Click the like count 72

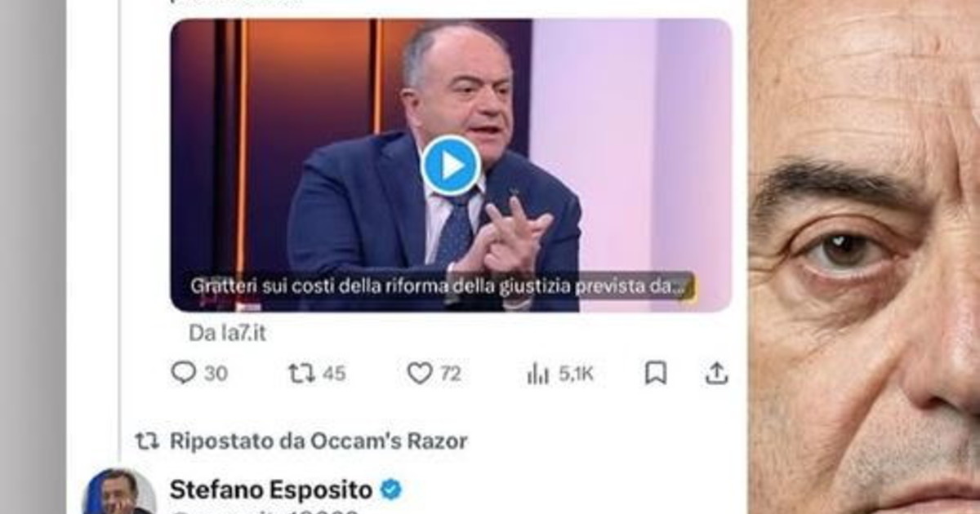click(451, 374)
